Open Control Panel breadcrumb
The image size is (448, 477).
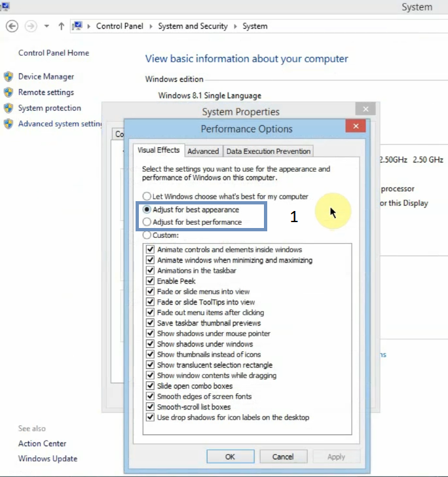pyautogui.click(x=119, y=26)
